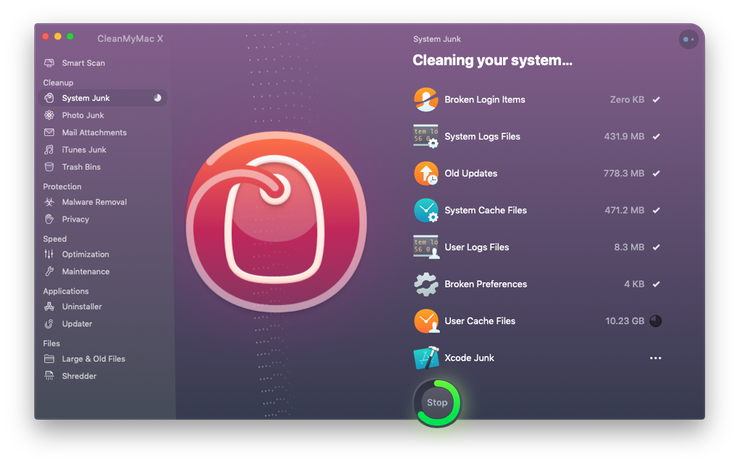Click the User Cache Files icon

(426, 321)
